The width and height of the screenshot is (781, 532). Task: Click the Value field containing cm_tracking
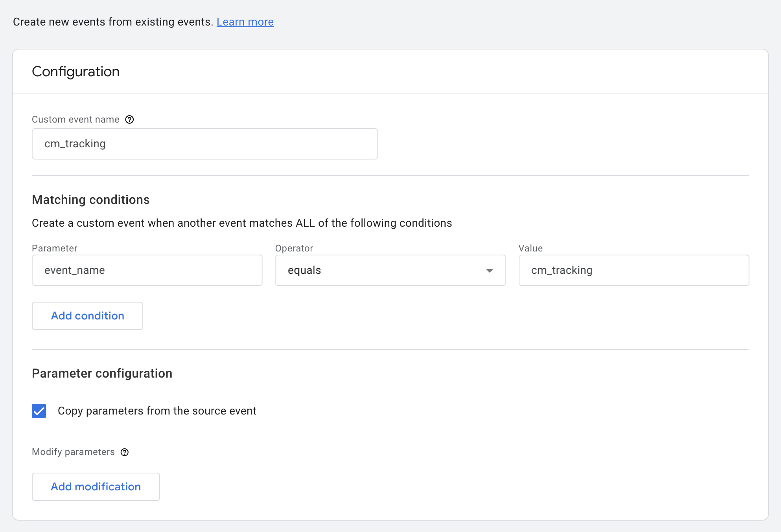coord(634,270)
